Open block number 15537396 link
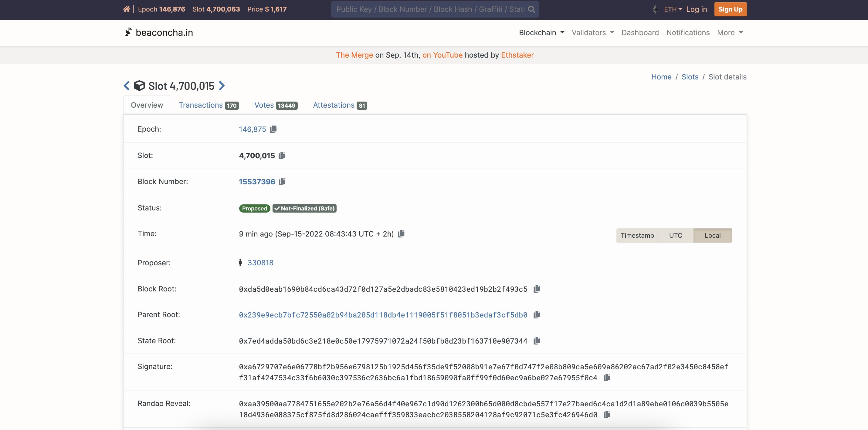This screenshot has width=868, height=430. tap(256, 182)
